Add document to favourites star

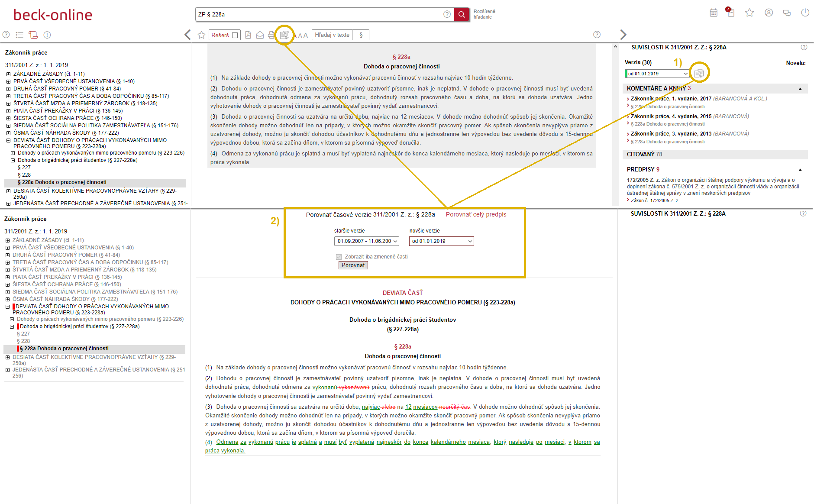coord(201,35)
